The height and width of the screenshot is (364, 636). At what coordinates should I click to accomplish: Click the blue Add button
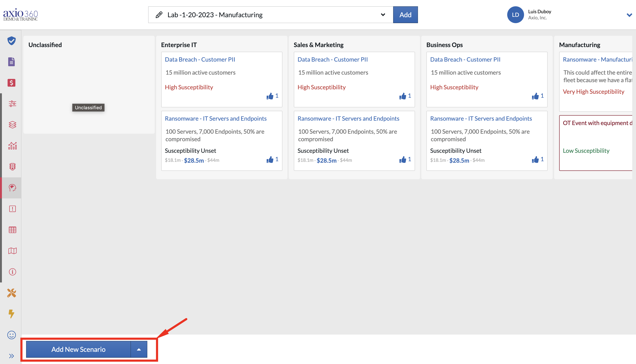click(x=405, y=15)
